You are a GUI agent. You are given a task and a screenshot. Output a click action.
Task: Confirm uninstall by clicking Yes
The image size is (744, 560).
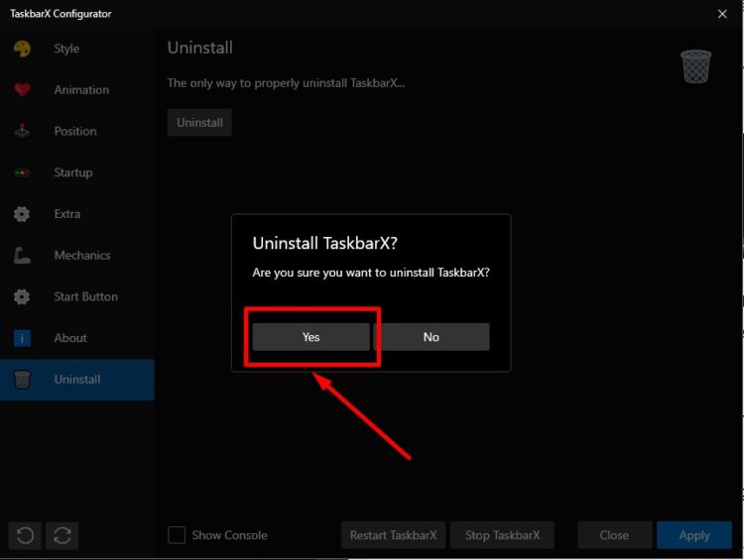(x=310, y=337)
